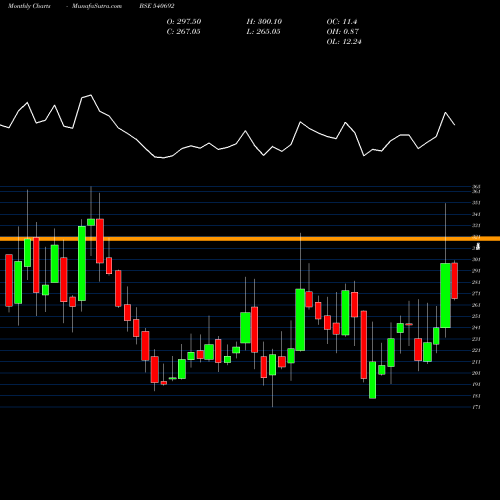Select the open value 'O: 297.50'

coord(184,22)
